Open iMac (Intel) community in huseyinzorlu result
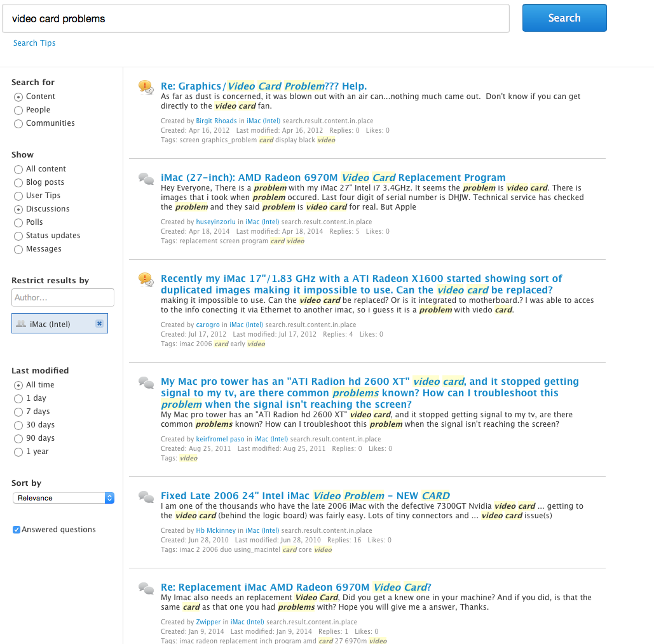Image resolution: width=654 pixels, height=644 pixels. [x=262, y=222]
